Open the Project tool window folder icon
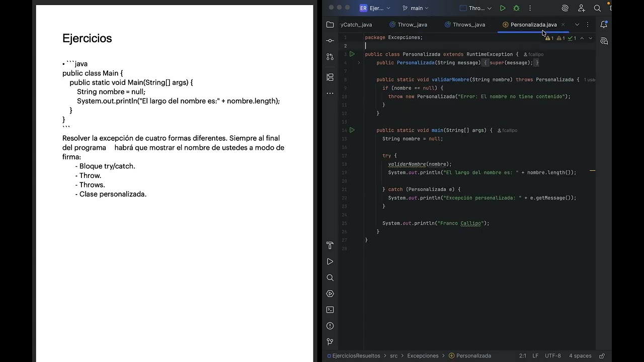Screen dimensions: 644x362 (x=330, y=25)
